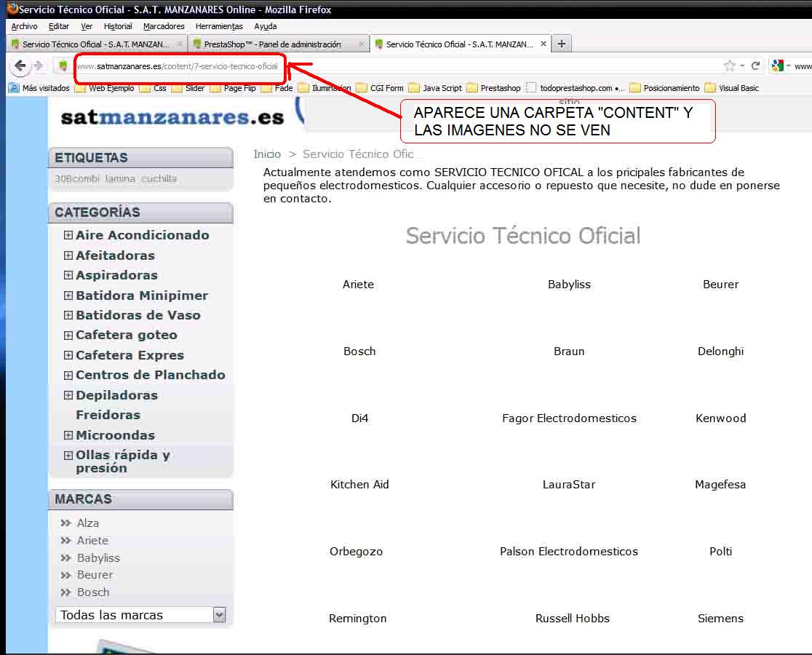Open the Prestashop bookmarks folder
This screenshot has width=812, height=655.
click(x=493, y=88)
